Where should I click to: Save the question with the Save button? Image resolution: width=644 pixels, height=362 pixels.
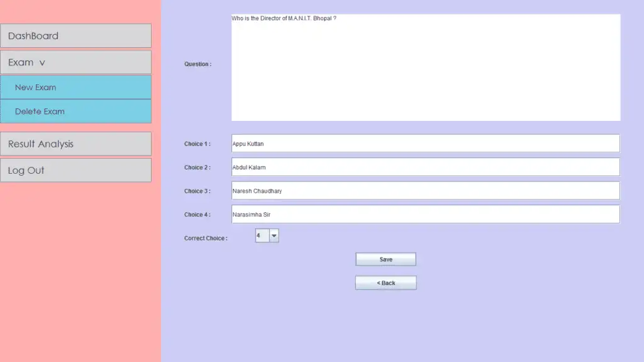[386, 259]
